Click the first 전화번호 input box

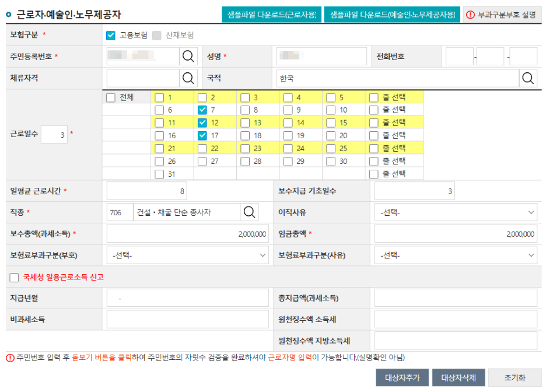[460, 57]
